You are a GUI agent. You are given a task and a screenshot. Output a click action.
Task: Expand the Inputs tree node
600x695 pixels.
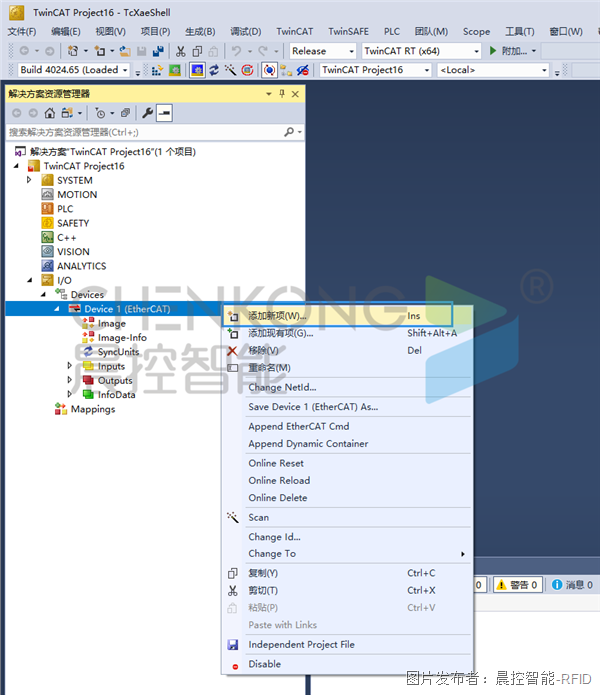point(70,366)
